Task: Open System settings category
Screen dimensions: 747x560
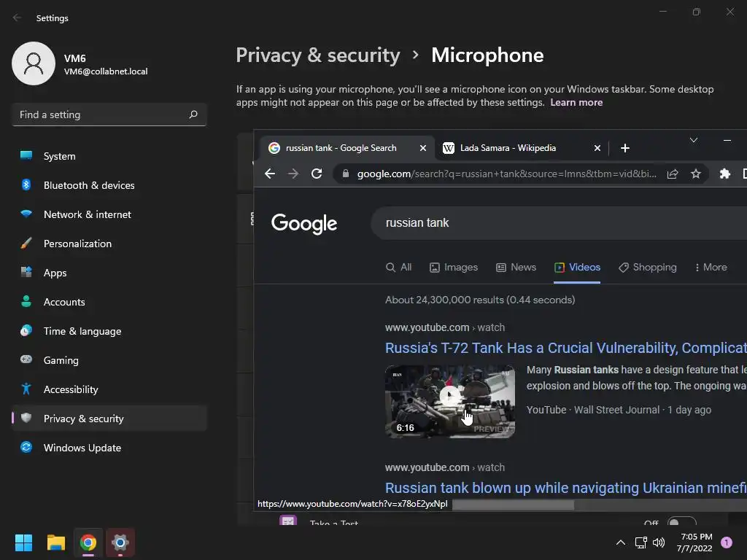Action: coord(109,156)
